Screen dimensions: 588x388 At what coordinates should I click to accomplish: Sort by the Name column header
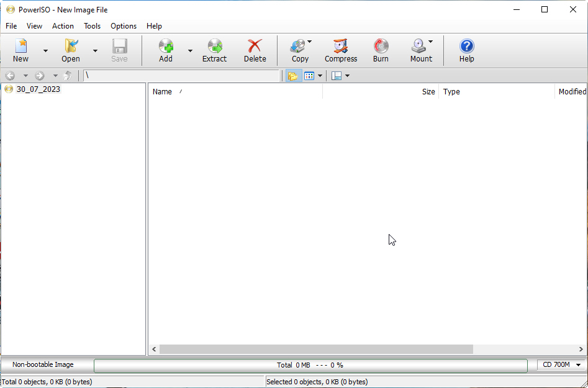pyautogui.click(x=236, y=91)
